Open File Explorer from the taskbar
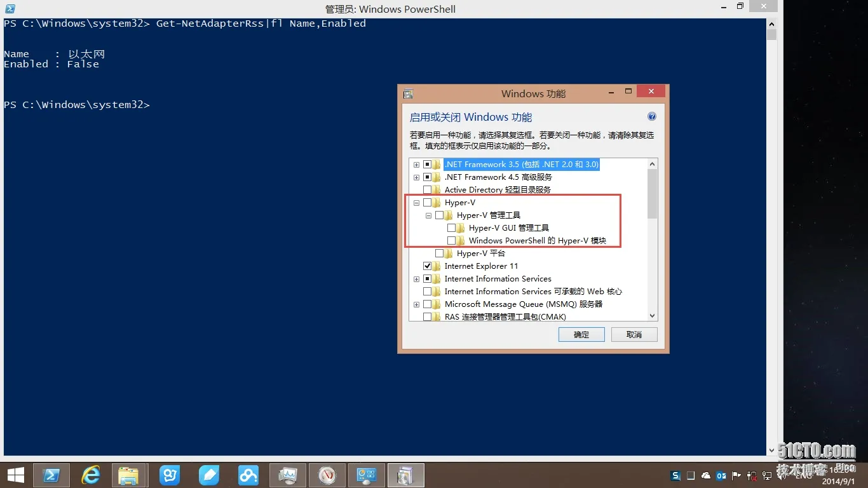Viewport: 868px width, 488px height. coord(129,475)
